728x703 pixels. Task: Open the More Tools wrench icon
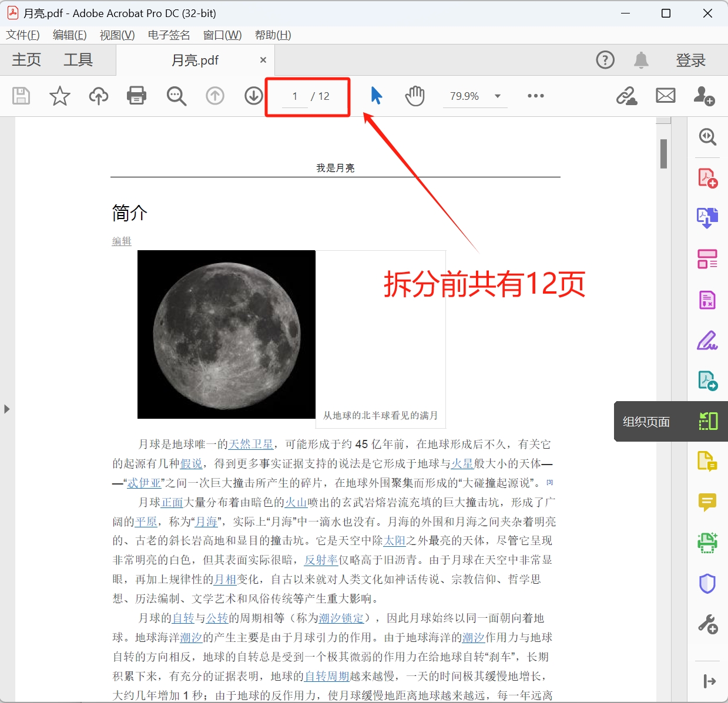point(707,624)
